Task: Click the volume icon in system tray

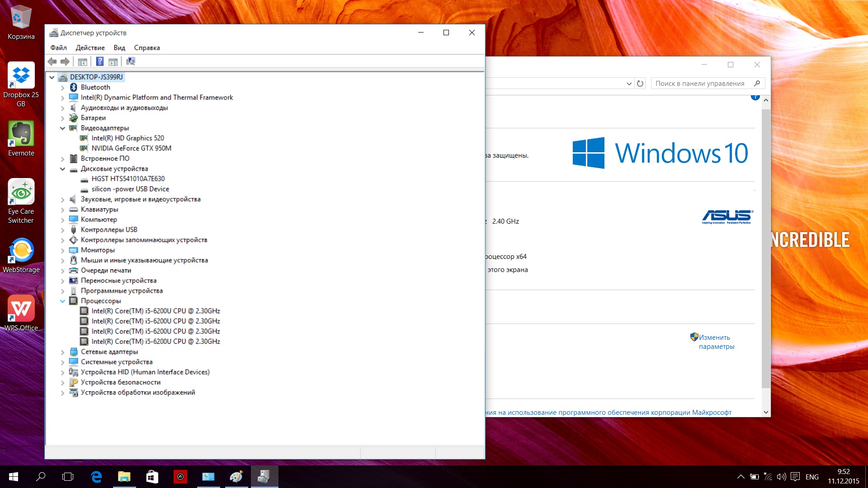Action: [x=781, y=477]
